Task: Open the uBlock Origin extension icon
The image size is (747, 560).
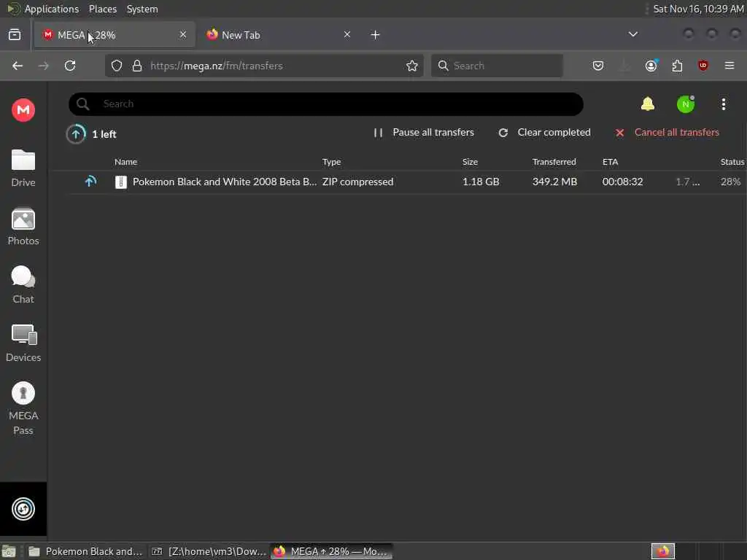Action: click(703, 66)
